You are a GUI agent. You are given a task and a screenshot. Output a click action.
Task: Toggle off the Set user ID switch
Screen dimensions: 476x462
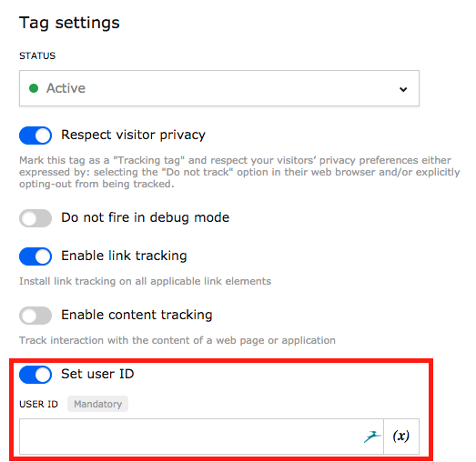35,375
